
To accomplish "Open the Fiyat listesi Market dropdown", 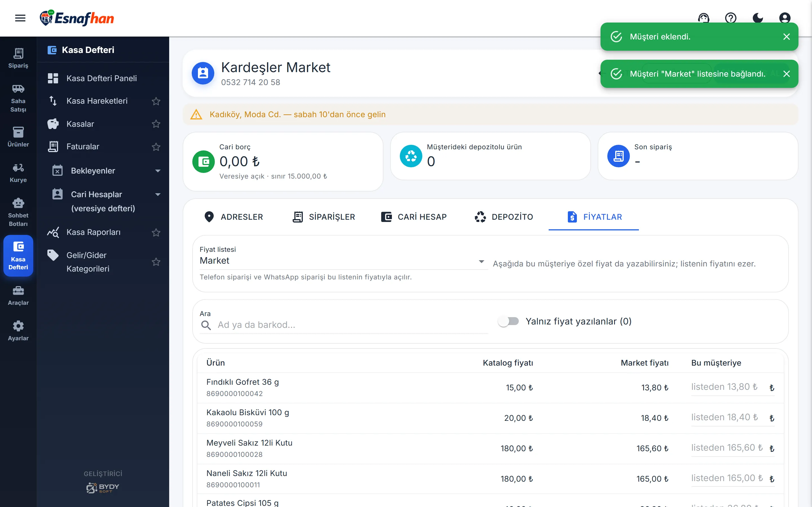I will [x=343, y=261].
